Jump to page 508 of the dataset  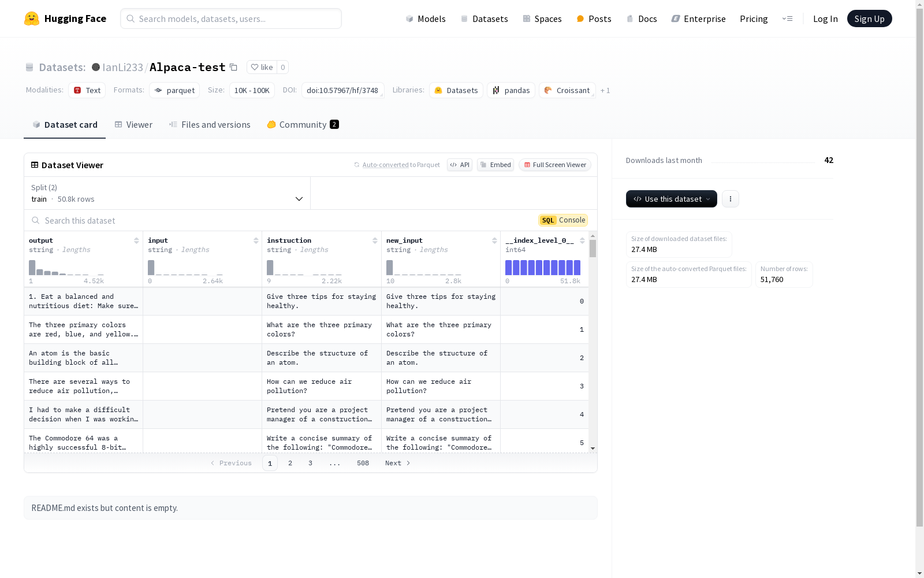coord(363,463)
